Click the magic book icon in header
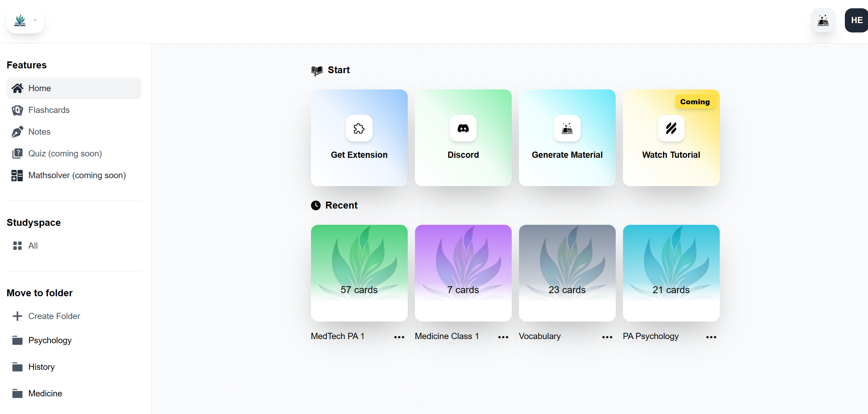The height and width of the screenshot is (414, 868). pyautogui.click(x=823, y=20)
